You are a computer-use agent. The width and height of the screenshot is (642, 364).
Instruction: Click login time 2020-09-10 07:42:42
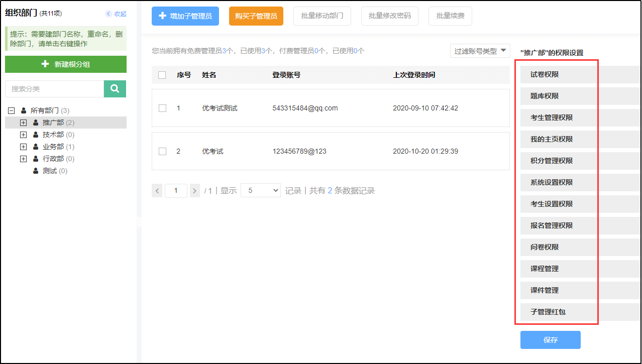[x=425, y=108]
